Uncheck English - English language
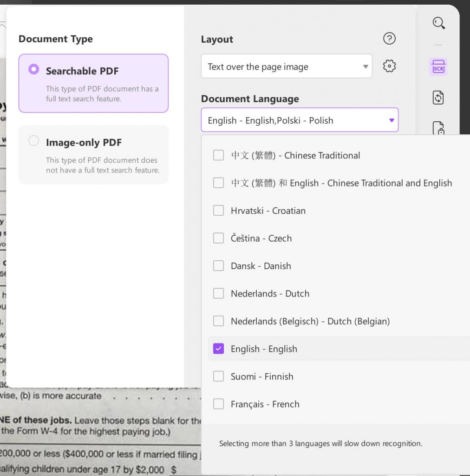The image size is (470, 476). click(x=218, y=348)
